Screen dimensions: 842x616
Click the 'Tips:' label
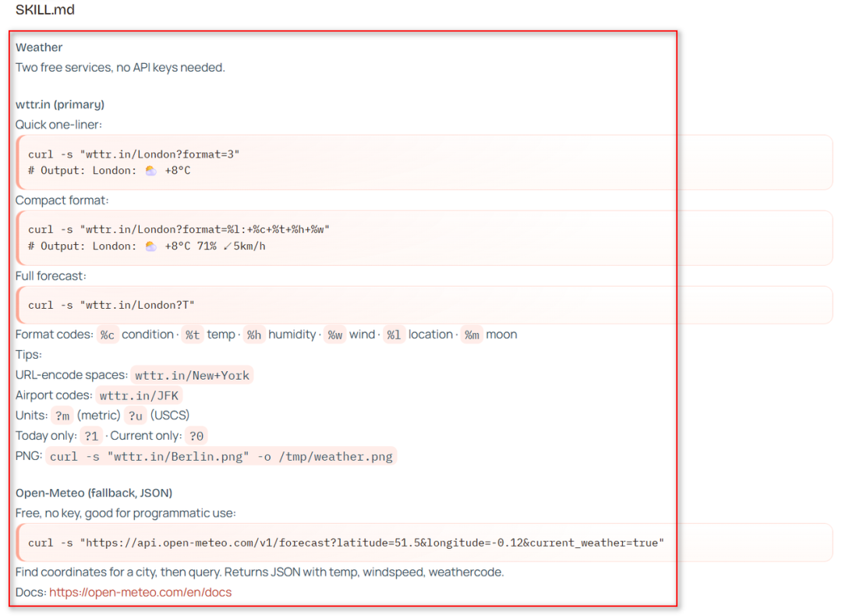29,355
